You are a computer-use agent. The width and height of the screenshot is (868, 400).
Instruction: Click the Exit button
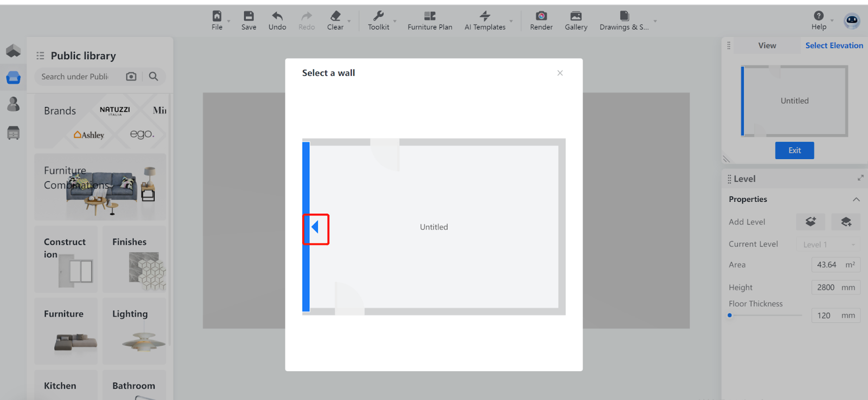pyautogui.click(x=794, y=150)
